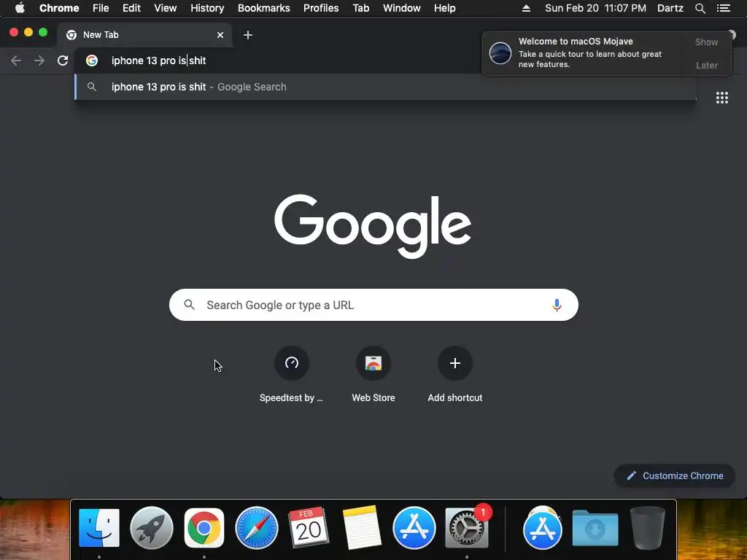Open the Window menu

click(402, 8)
